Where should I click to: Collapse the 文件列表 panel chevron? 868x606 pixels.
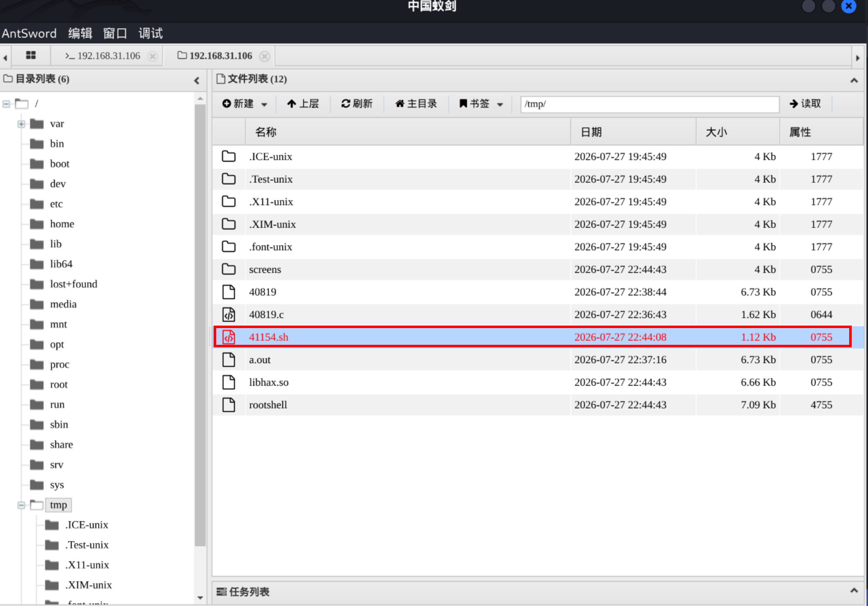854,80
